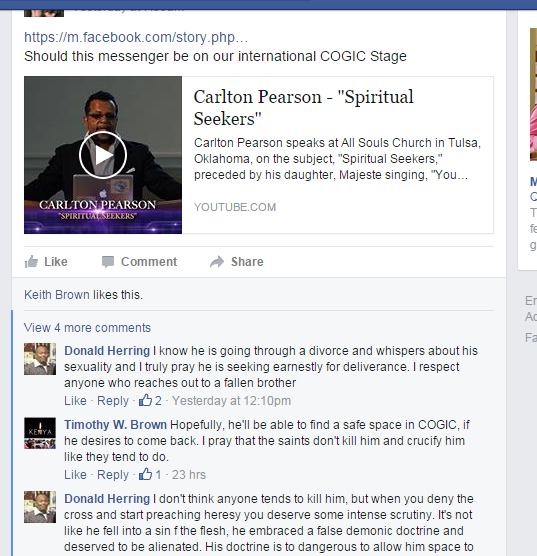Click the Like text label under post
Image resolution: width=537 pixels, height=556 pixels.
pyautogui.click(x=56, y=262)
